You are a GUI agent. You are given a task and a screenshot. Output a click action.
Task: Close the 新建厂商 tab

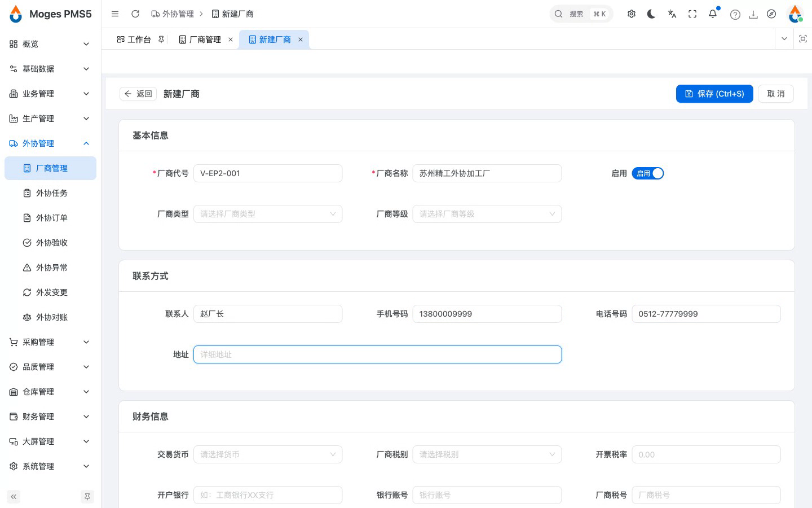click(x=301, y=40)
